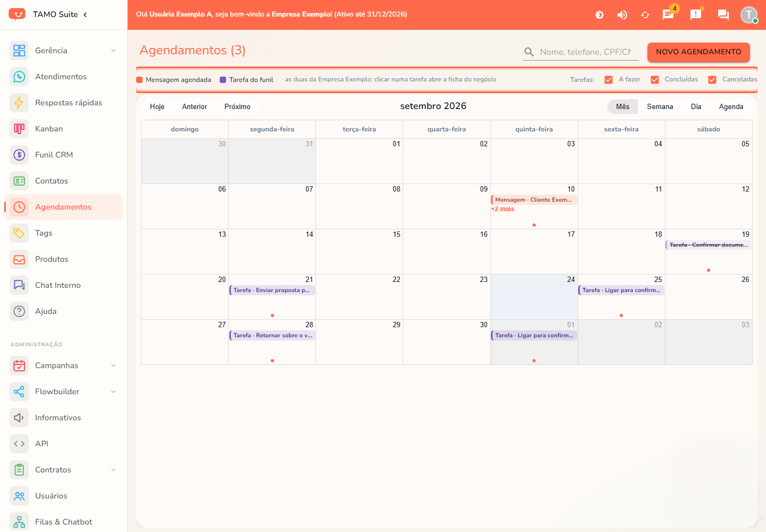The width and height of the screenshot is (766, 532).
Task: Switch to Mês view
Action: coord(622,106)
